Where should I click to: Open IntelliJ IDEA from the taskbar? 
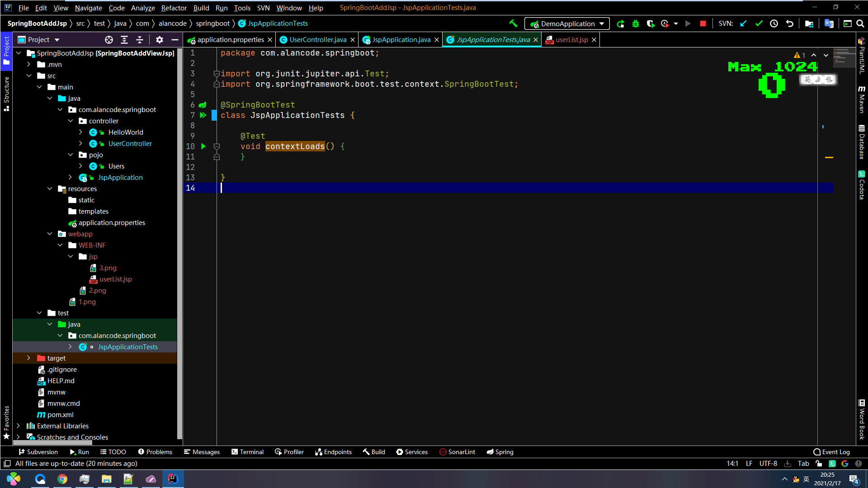173,479
